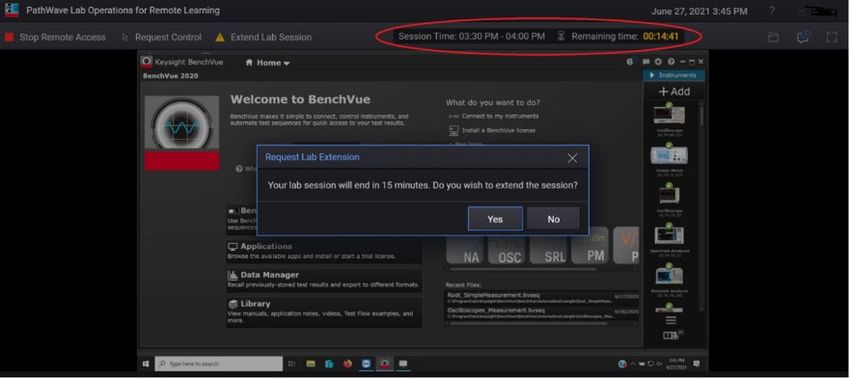This screenshot has height=380, width=850.
Task: Click the Windows Start button
Action: point(146,364)
